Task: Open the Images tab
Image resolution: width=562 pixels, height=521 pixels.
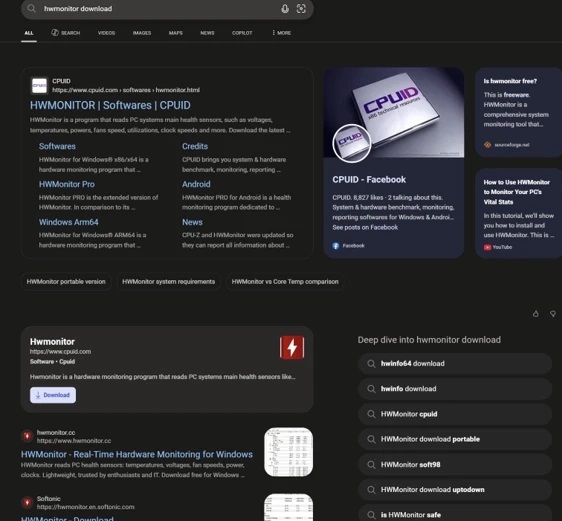Action: click(x=142, y=33)
